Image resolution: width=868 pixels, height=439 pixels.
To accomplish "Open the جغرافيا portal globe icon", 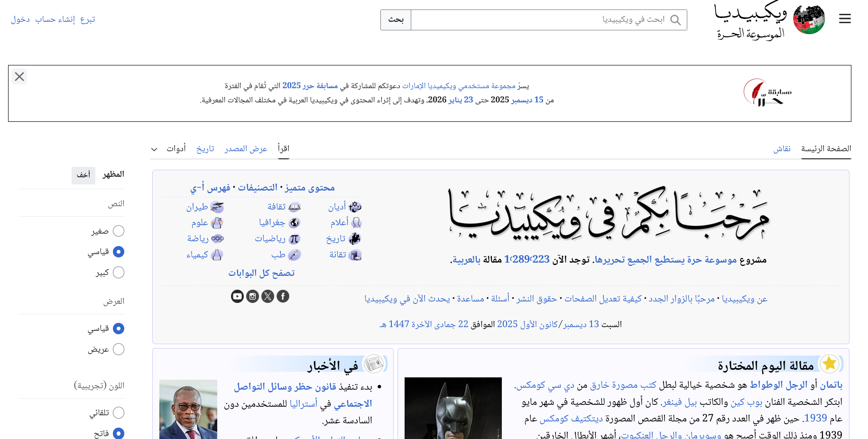I will [295, 222].
